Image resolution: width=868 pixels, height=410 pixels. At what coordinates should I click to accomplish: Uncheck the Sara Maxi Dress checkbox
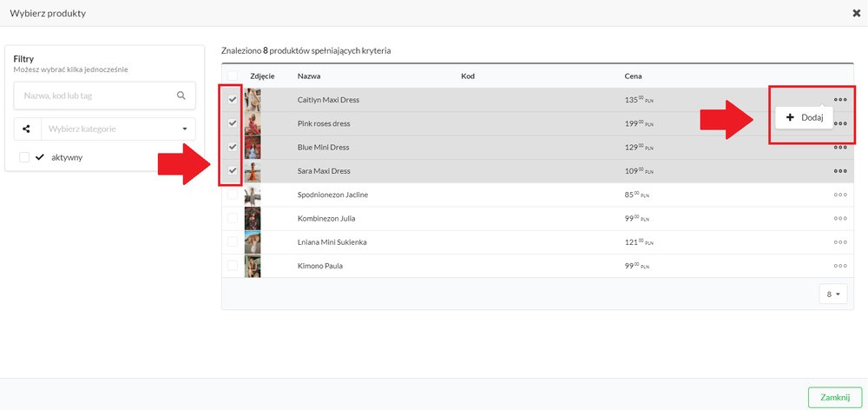click(x=233, y=170)
